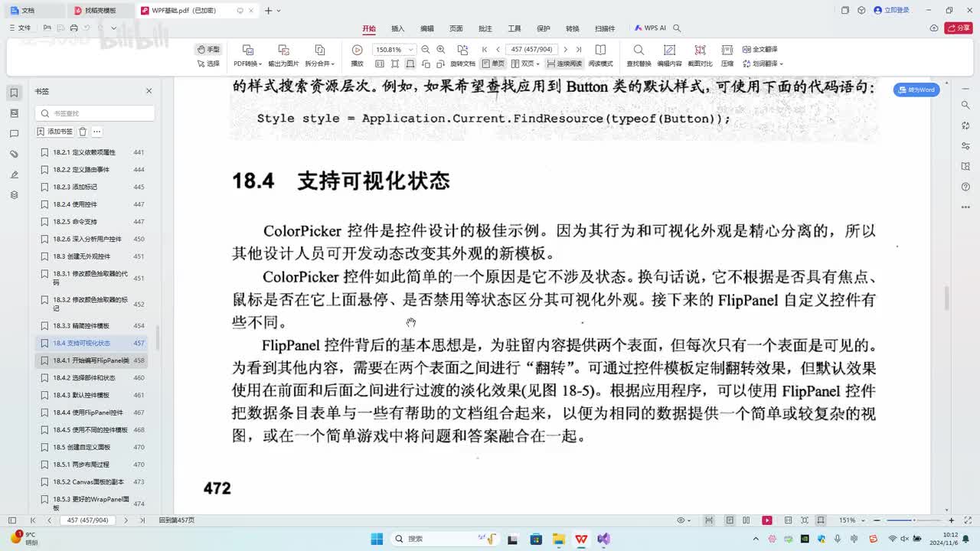
Task: Open the 插入 ribbon tab
Action: click(x=398, y=28)
